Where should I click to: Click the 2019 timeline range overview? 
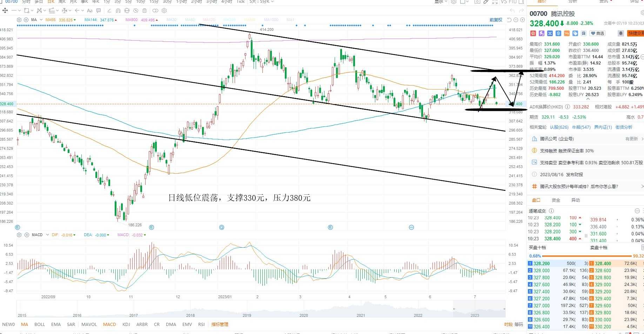tap(247, 315)
